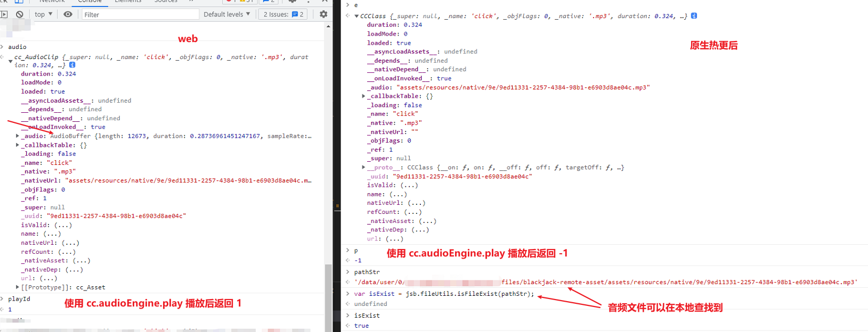Select the 'playId' console input line
Screen dimensions: 868x332
(19, 299)
